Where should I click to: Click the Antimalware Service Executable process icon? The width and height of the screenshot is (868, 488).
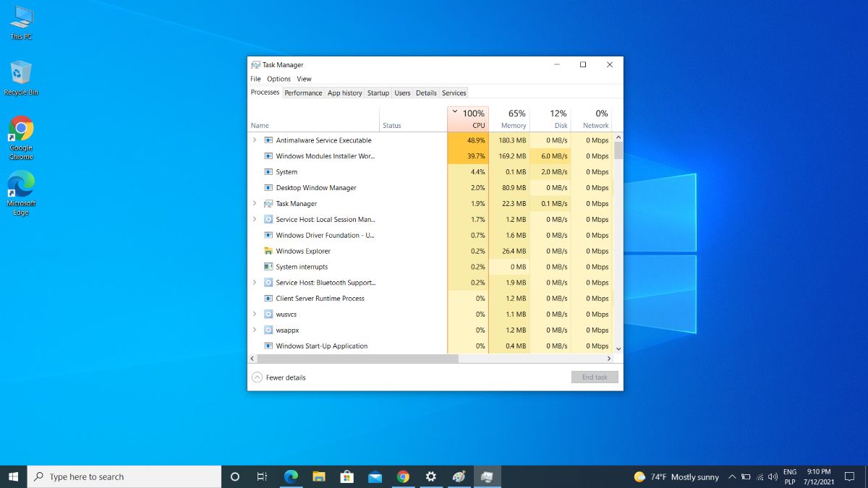[268, 140]
